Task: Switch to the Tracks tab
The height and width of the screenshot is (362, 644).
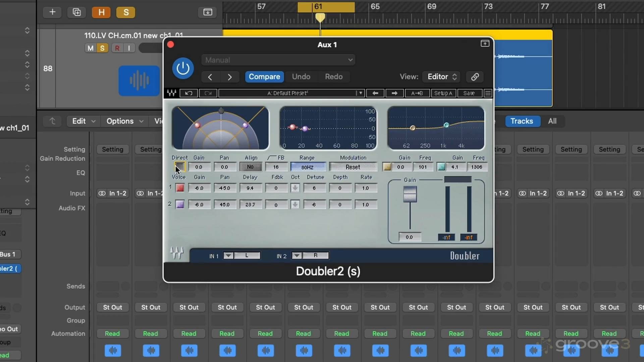Action: click(522, 121)
